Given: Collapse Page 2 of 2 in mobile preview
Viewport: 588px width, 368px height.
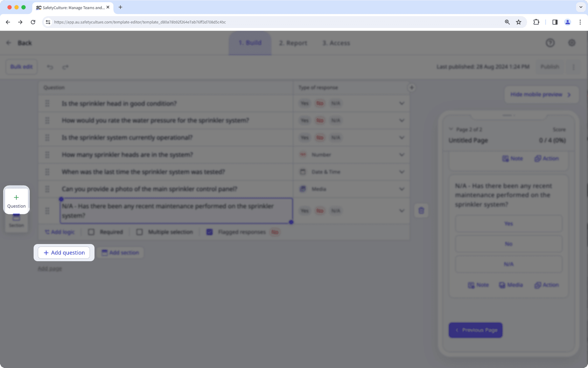Looking at the screenshot, I should tap(451, 129).
